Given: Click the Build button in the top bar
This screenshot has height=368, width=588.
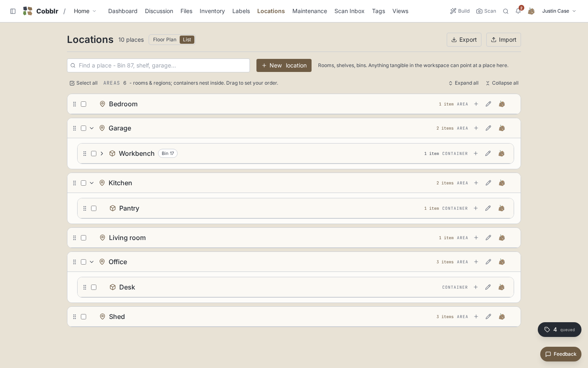Looking at the screenshot, I should click(x=460, y=11).
